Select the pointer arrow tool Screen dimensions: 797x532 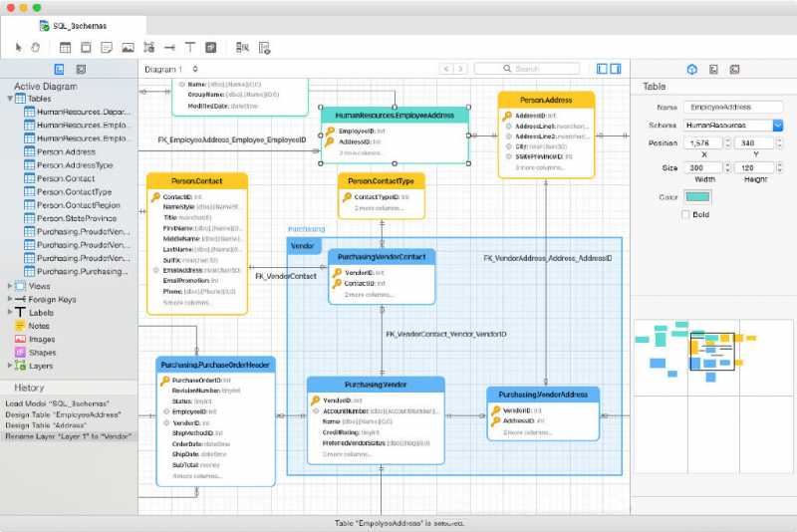coord(19,47)
